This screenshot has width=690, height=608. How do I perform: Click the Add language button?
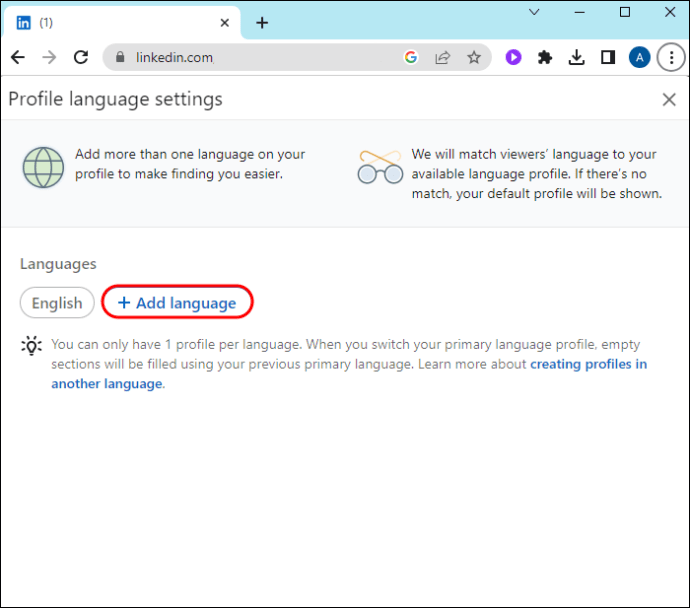point(177,303)
